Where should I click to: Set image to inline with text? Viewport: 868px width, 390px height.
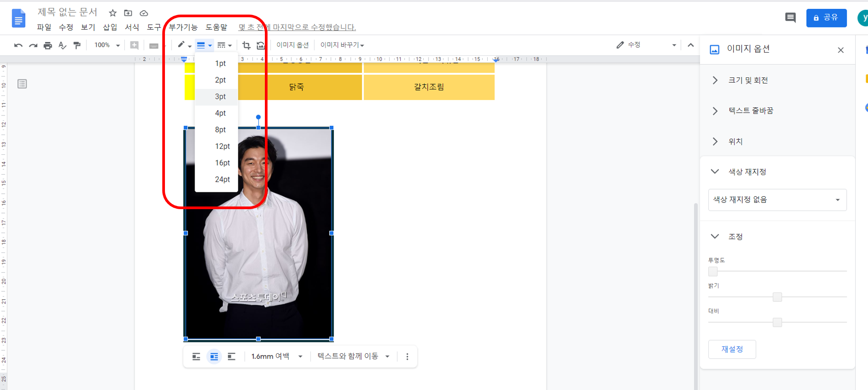(x=196, y=356)
